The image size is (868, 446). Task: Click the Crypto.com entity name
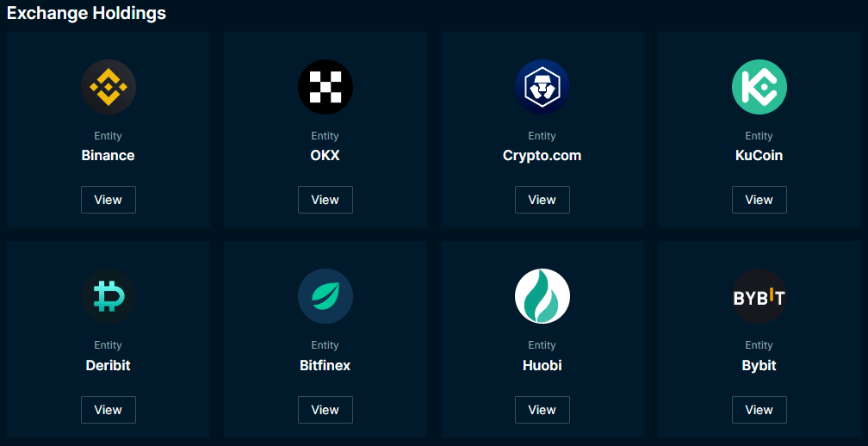point(542,156)
